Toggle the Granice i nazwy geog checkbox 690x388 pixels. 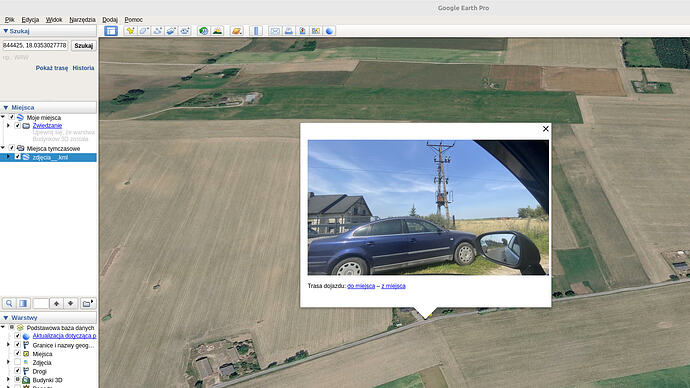[18, 345]
